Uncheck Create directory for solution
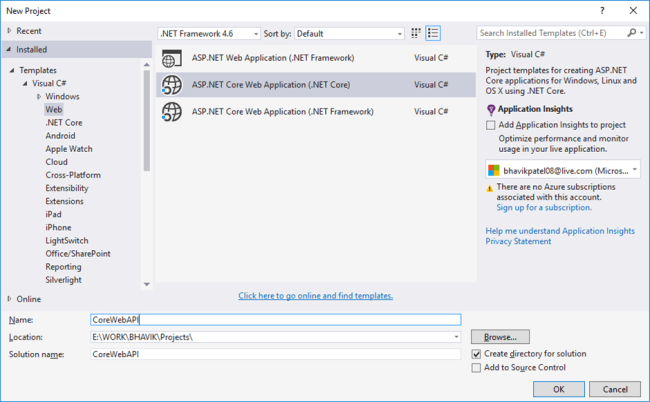 [x=476, y=354]
